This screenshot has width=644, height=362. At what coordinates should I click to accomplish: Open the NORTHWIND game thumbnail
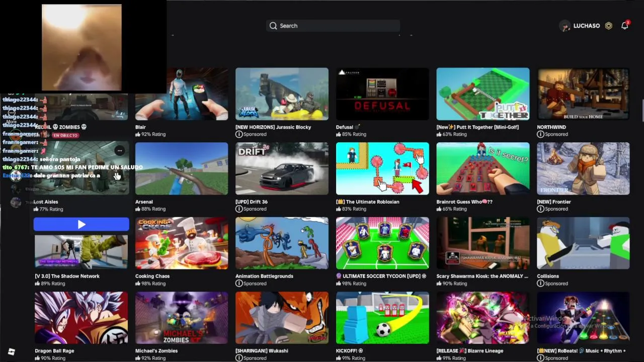pyautogui.click(x=583, y=94)
